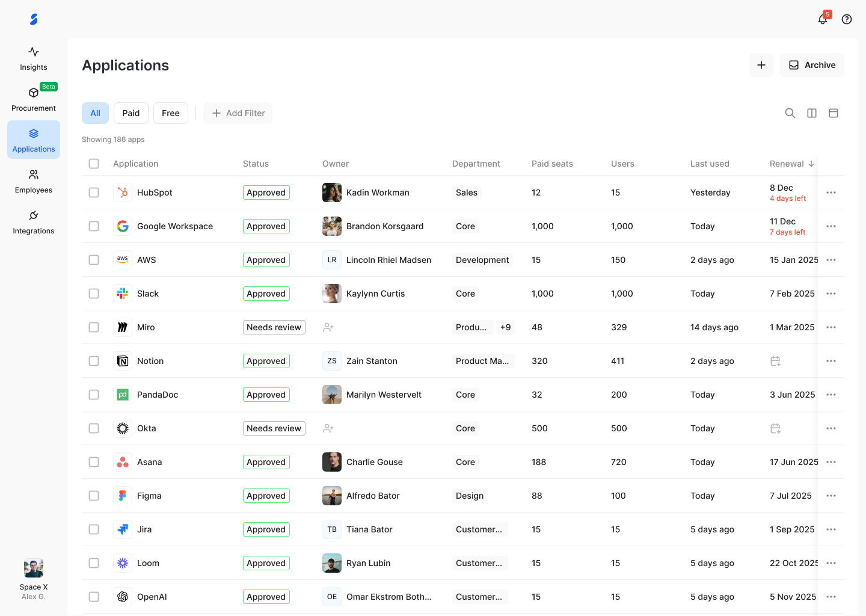Toggle the columns layout icon
This screenshot has width=866, height=616.
pos(812,113)
